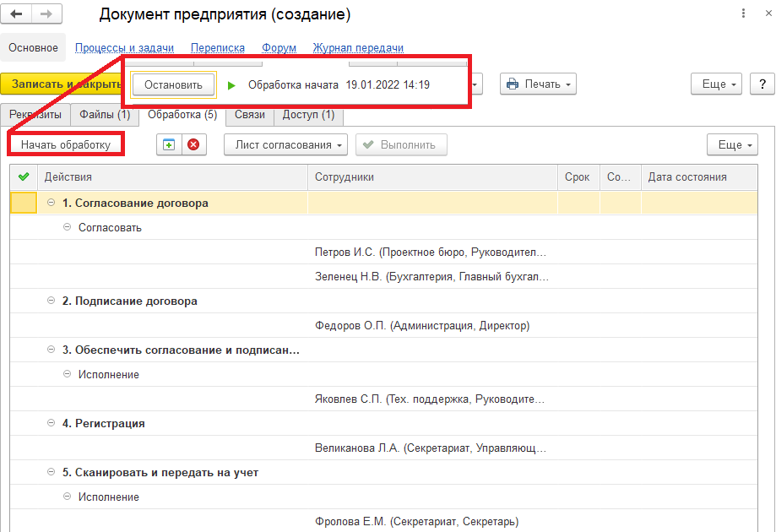Click the forward navigation arrow

point(46,14)
